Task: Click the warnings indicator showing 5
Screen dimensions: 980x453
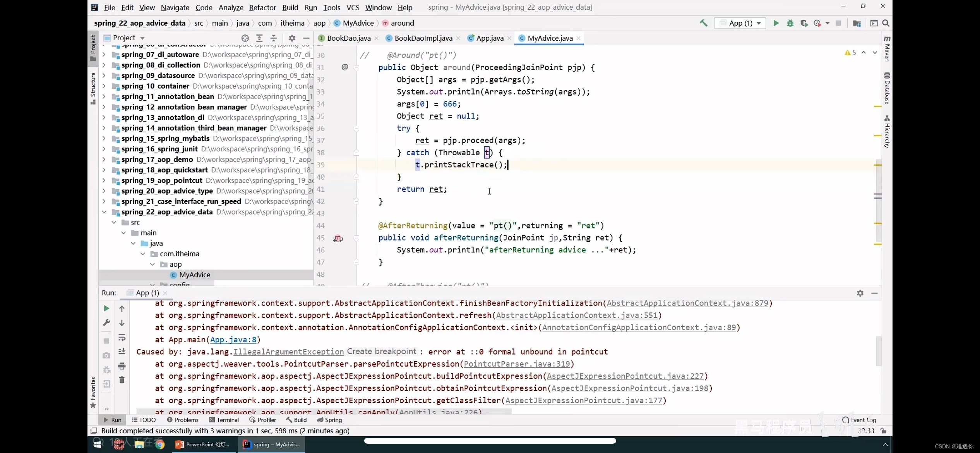Action: click(850, 52)
